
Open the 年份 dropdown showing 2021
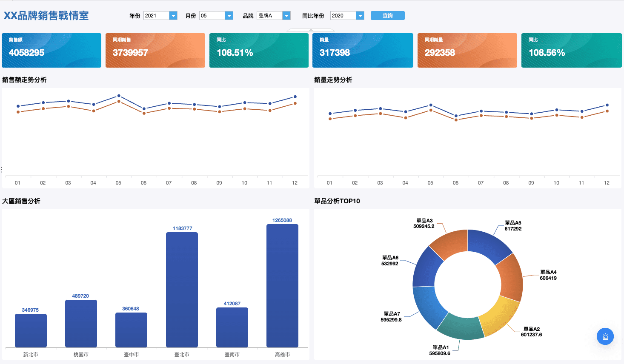(173, 16)
